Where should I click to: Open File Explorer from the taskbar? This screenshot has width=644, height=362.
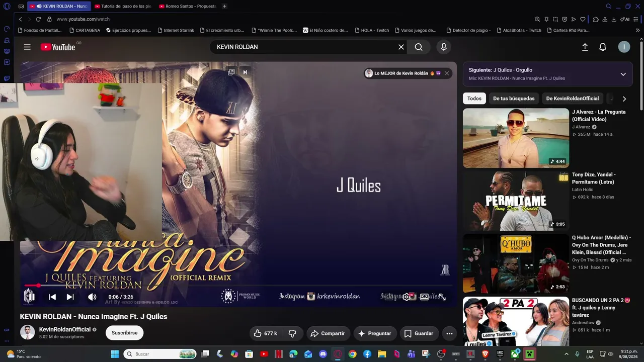click(382, 354)
